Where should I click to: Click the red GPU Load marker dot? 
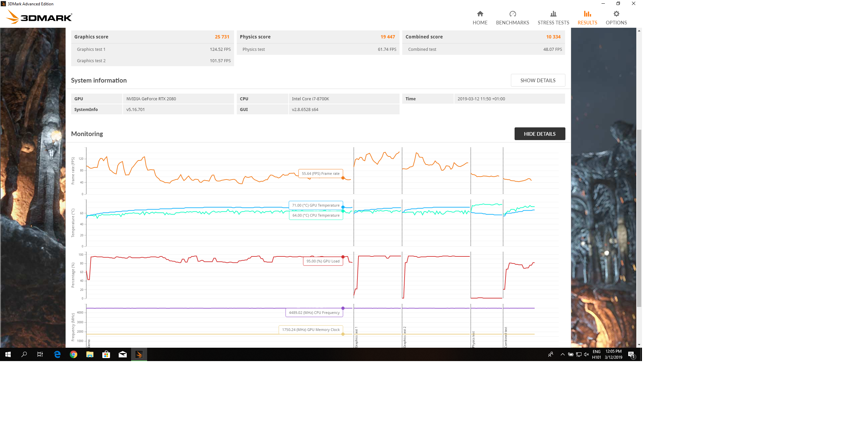(x=343, y=257)
